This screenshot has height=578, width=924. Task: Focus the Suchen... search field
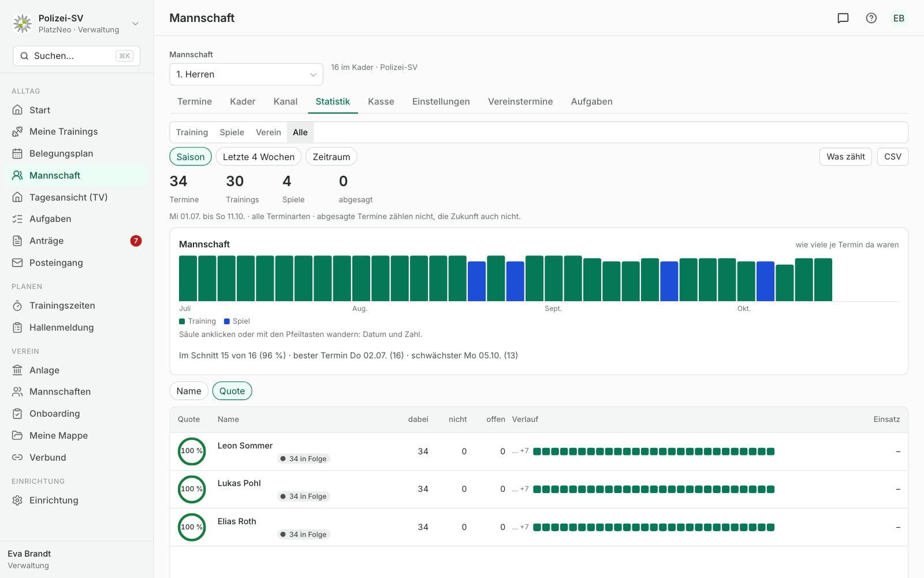point(77,56)
